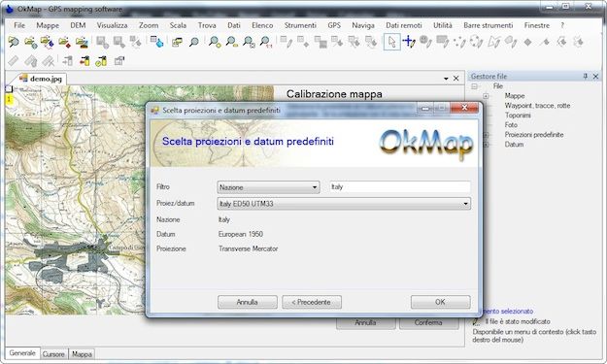The image size is (607, 364).
Task: Click the plain magnifier zoom icon
Action: 194,42
